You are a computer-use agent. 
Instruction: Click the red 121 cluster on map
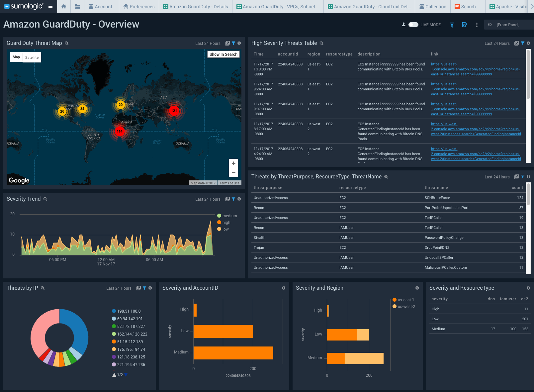(x=174, y=111)
